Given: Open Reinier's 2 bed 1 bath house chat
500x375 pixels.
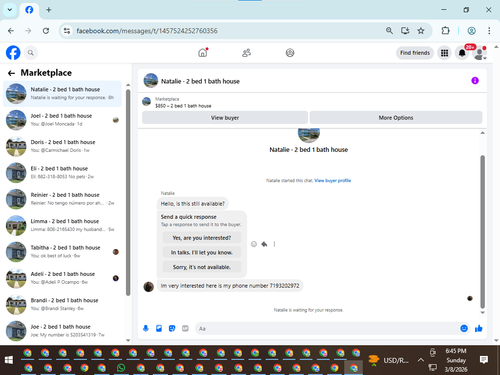Looking at the screenshot, I should [x=62, y=199].
